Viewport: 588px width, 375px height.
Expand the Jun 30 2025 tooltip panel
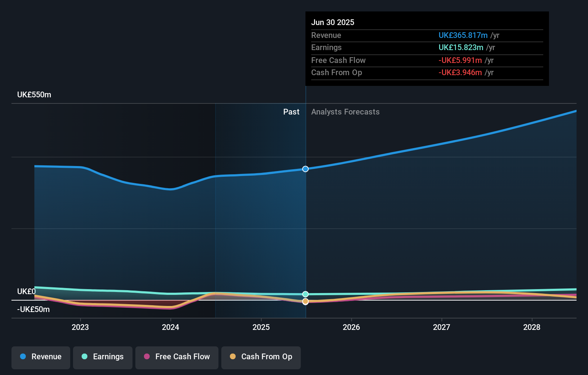[x=427, y=48]
